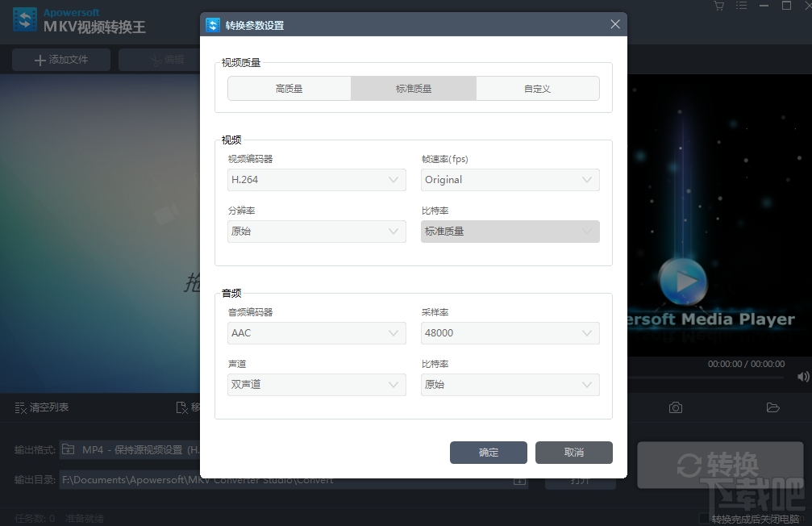Click the camera snapshot icon under the player
The width and height of the screenshot is (812, 526).
tap(676, 407)
